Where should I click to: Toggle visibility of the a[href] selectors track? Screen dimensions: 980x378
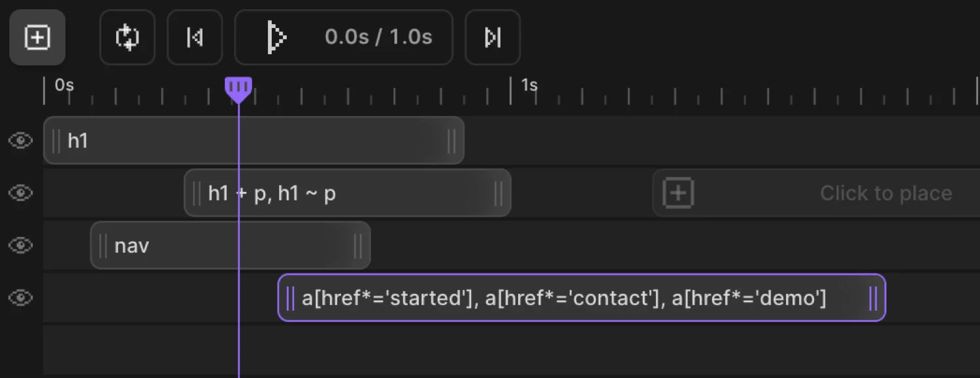pos(20,298)
